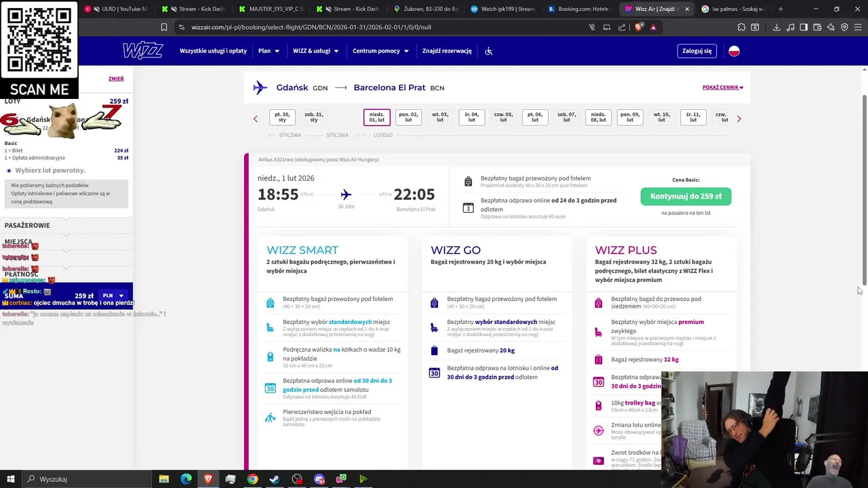
Task: Toggle the browser sidebar panel icon
Action: pos(804,27)
